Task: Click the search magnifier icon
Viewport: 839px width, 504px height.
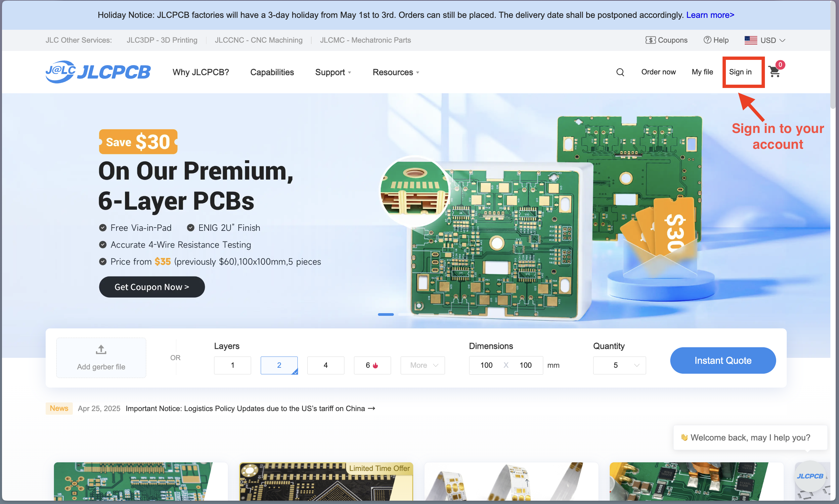Action: click(620, 72)
